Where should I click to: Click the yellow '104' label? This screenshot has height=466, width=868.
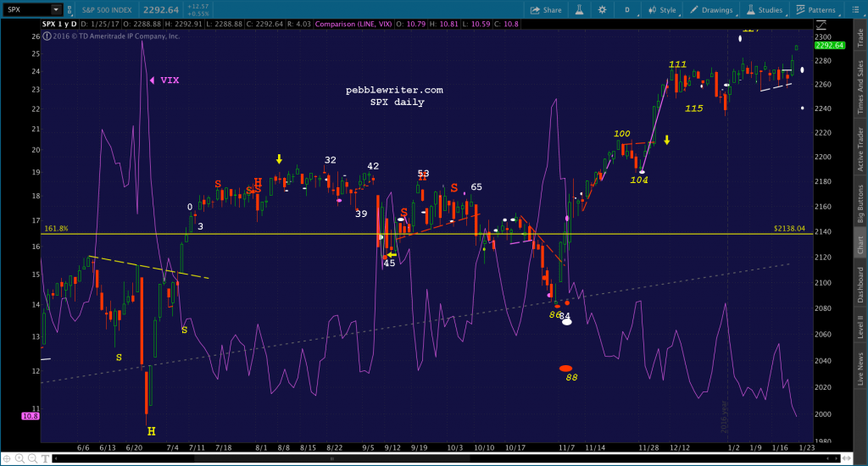(x=639, y=180)
